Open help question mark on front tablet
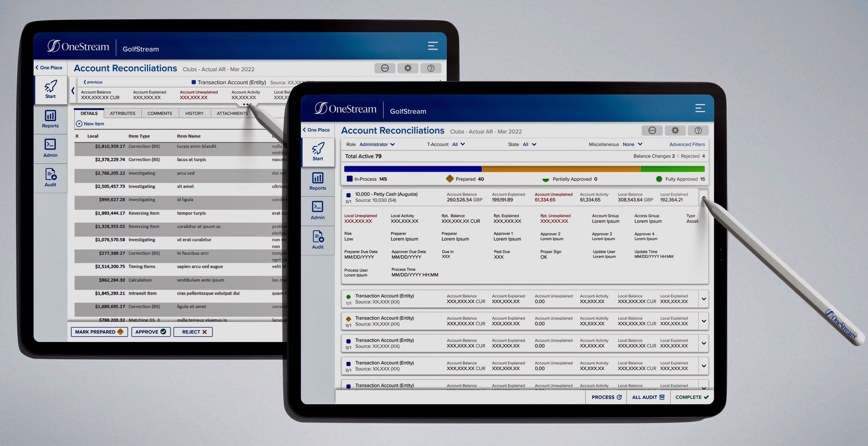868x446 pixels. tap(698, 131)
